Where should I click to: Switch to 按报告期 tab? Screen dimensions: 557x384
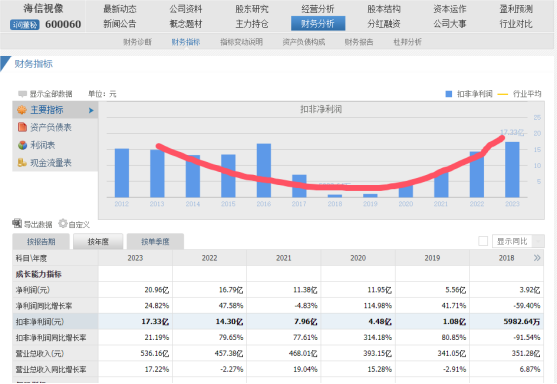coord(41,242)
